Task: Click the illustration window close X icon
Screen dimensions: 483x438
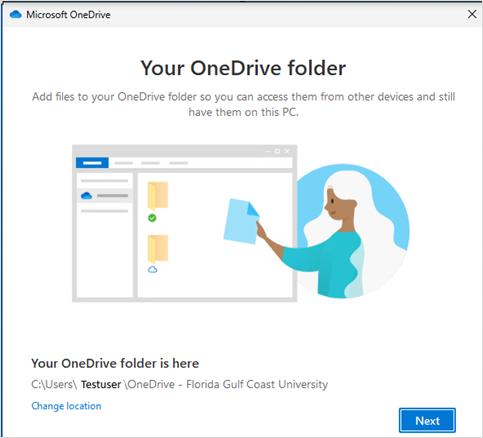Action: point(287,151)
